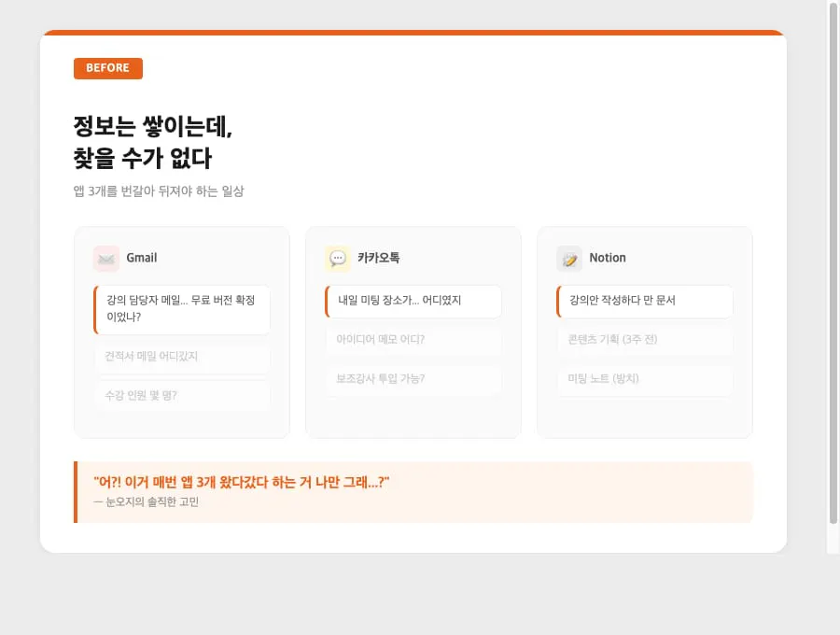Click the Gmail envelope icon

[105, 258]
